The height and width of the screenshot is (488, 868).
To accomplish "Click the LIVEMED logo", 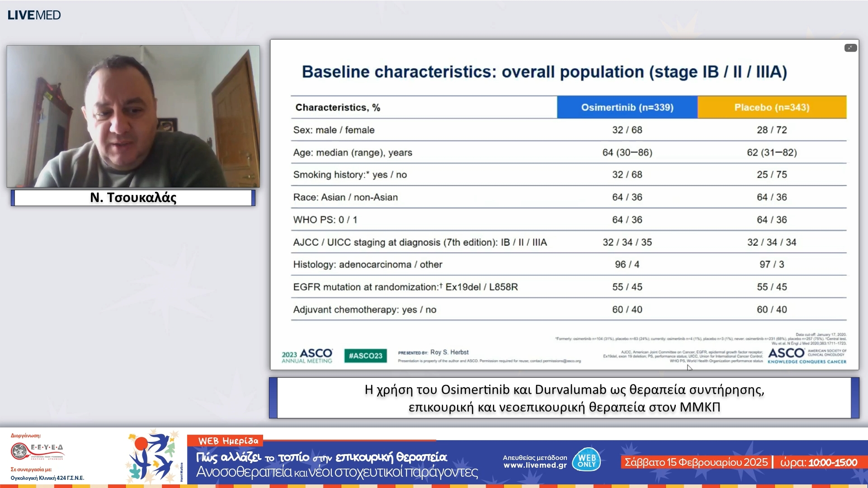I will point(34,15).
